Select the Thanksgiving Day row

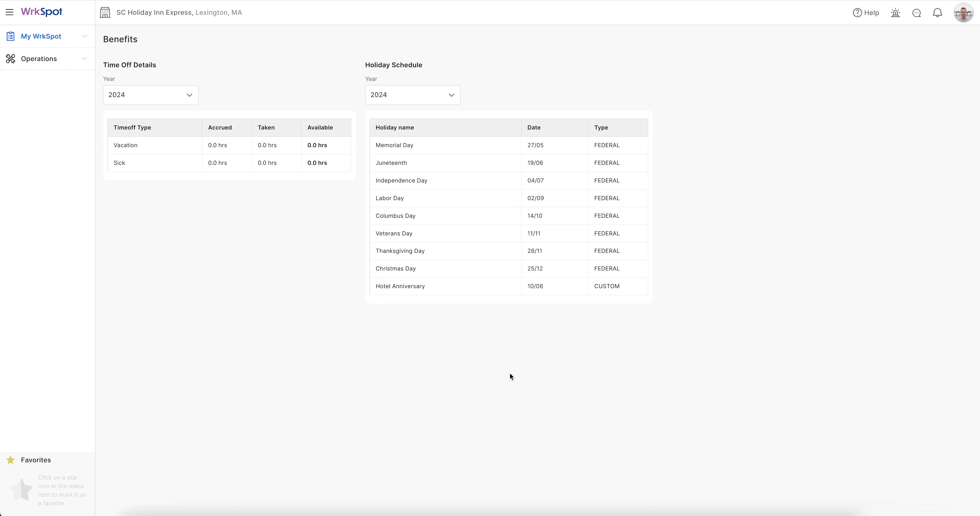click(509, 251)
